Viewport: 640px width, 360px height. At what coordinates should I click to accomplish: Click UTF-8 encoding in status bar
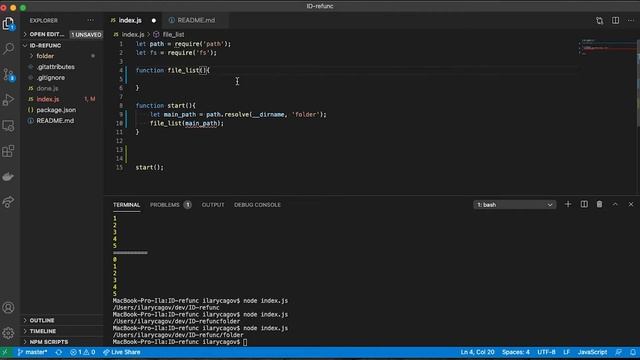coord(546,352)
